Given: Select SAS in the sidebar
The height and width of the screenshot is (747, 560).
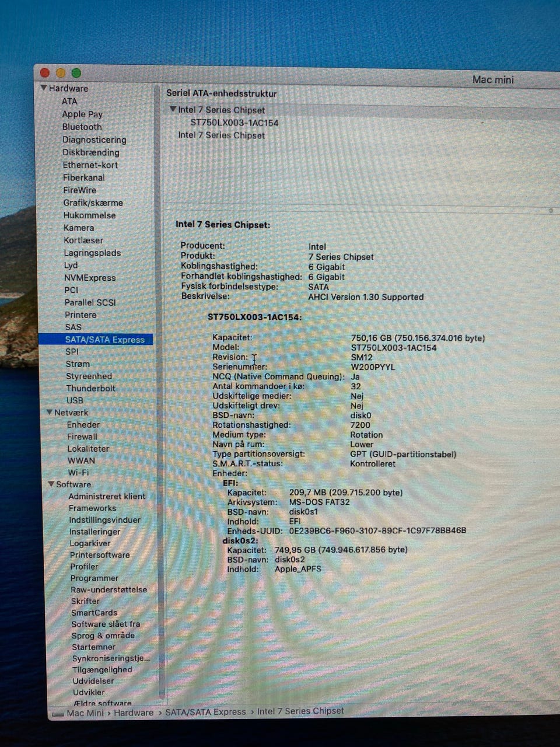Looking at the screenshot, I should point(73,327).
